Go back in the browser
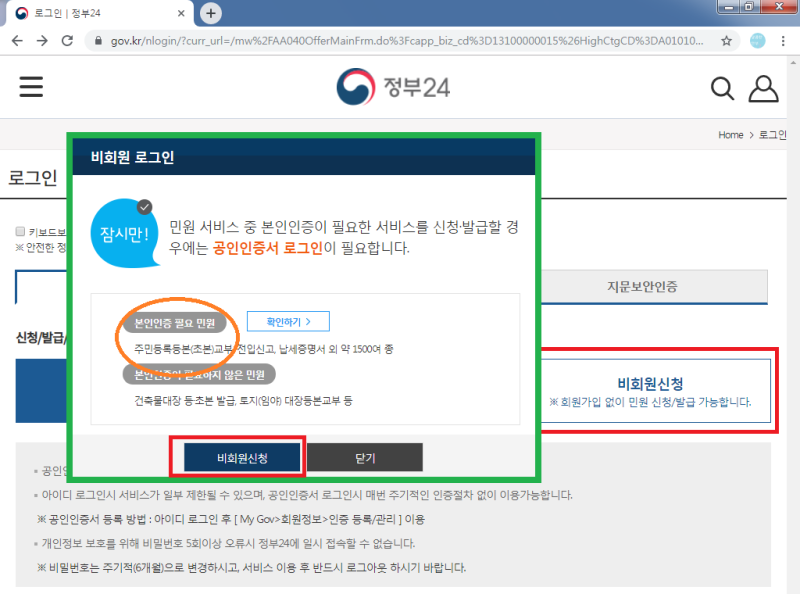This screenshot has width=800, height=594. click(17, 41)
